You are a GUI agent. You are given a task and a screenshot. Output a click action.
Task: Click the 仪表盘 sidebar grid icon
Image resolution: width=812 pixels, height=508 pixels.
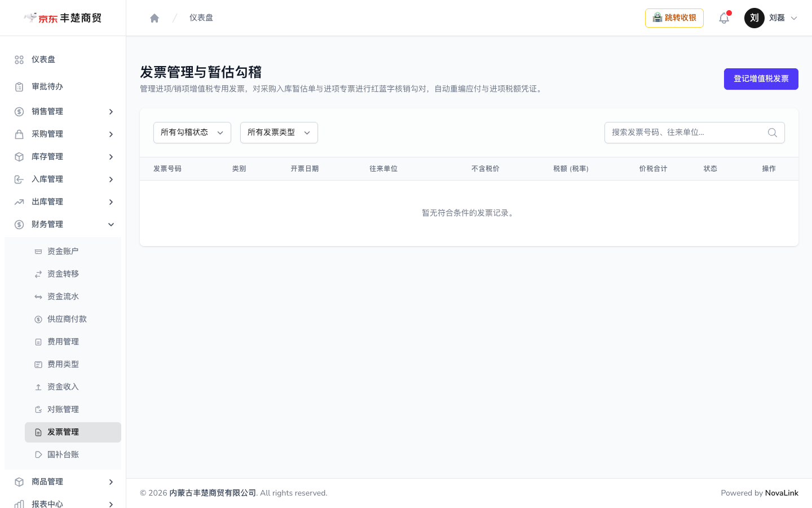[19, 60]
